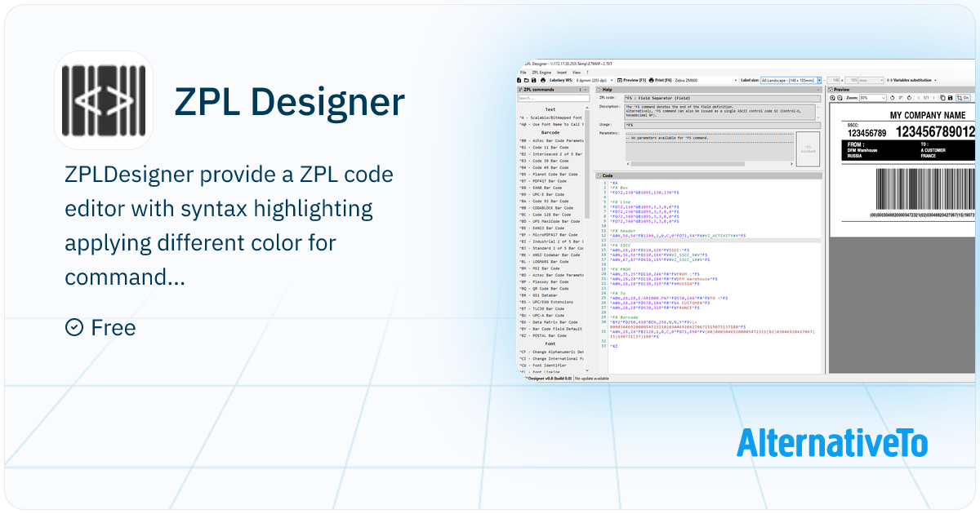Close the Help panel

click(818, 90)
